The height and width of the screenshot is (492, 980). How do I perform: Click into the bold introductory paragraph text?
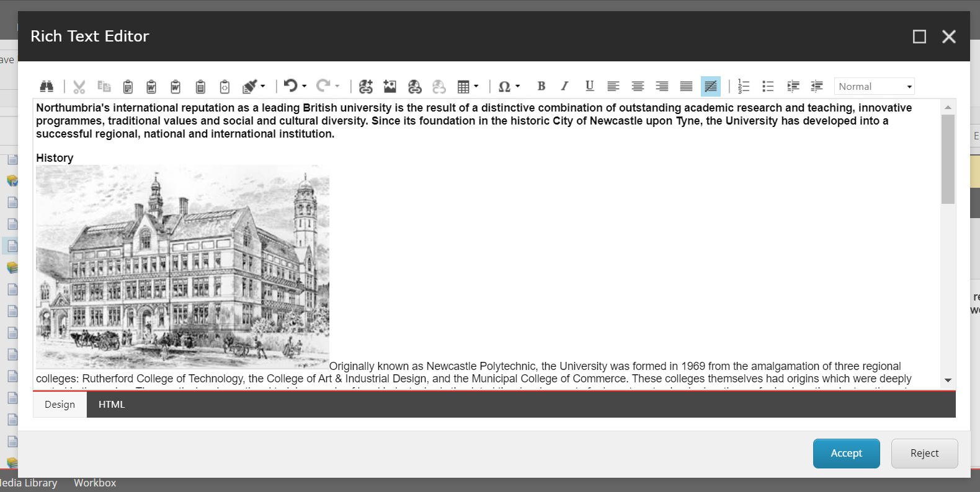tap(474, 121)
